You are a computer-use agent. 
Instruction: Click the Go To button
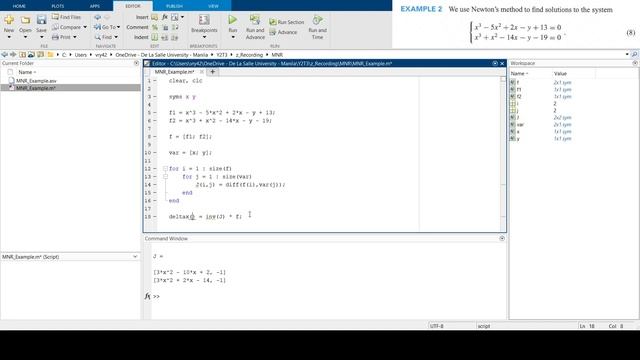105,27
